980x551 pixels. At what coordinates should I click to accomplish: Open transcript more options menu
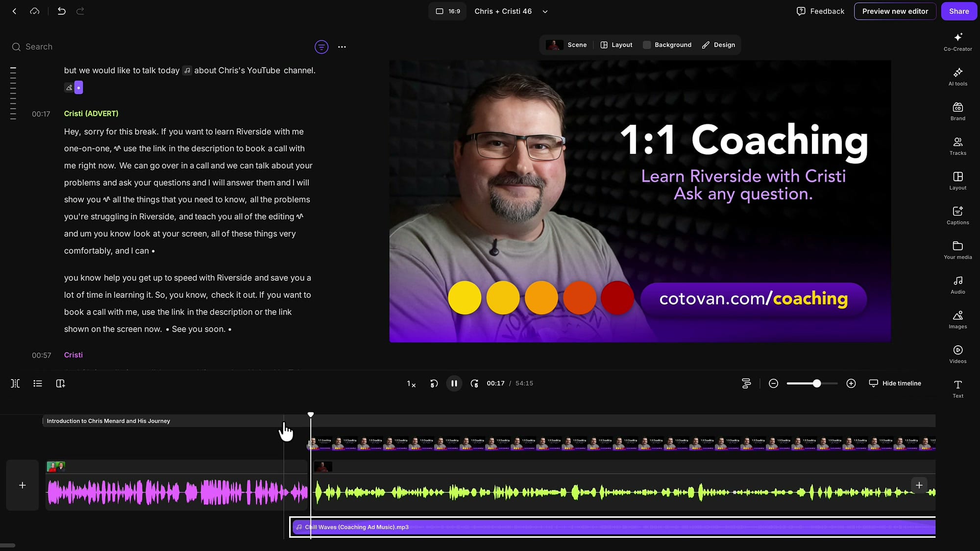click(x=342, y=47)
